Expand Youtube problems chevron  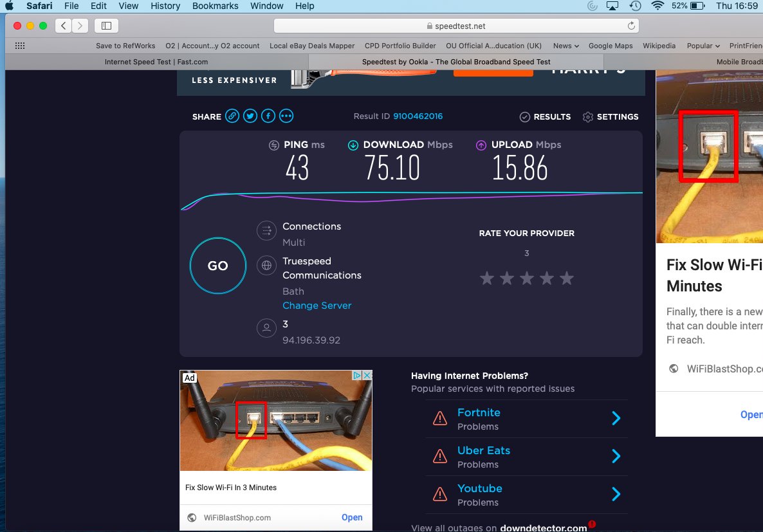tap(616, 494)
